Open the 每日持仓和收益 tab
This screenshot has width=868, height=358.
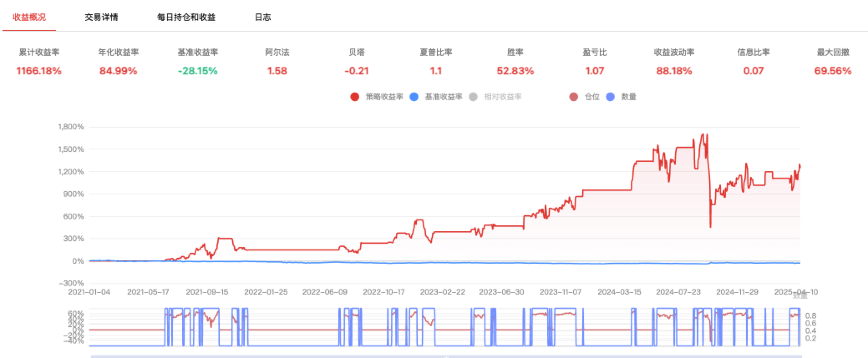tap(186, 17)
